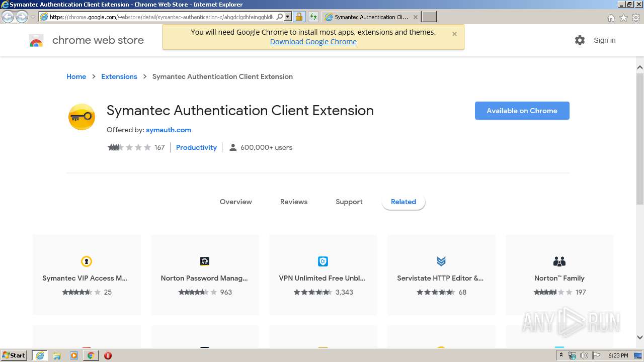Open Internet Explorer in the taskbar
Image resolution: width=644 pixels, height=362 pixels.
coord(39,355)
